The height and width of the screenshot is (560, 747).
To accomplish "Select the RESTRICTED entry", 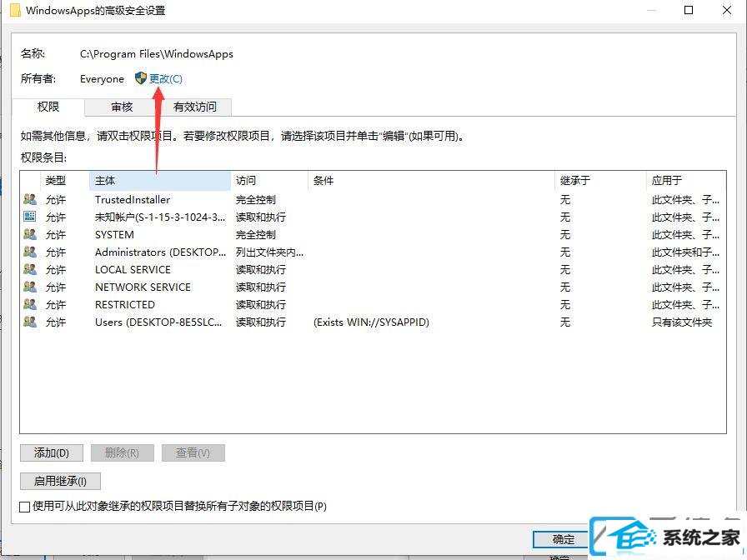I will coord(373,305).
